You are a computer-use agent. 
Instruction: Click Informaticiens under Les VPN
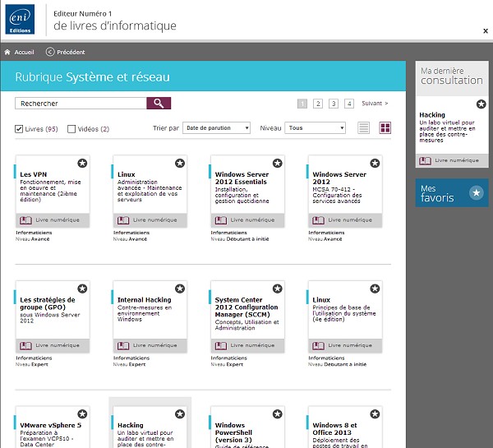coord(34,233)
